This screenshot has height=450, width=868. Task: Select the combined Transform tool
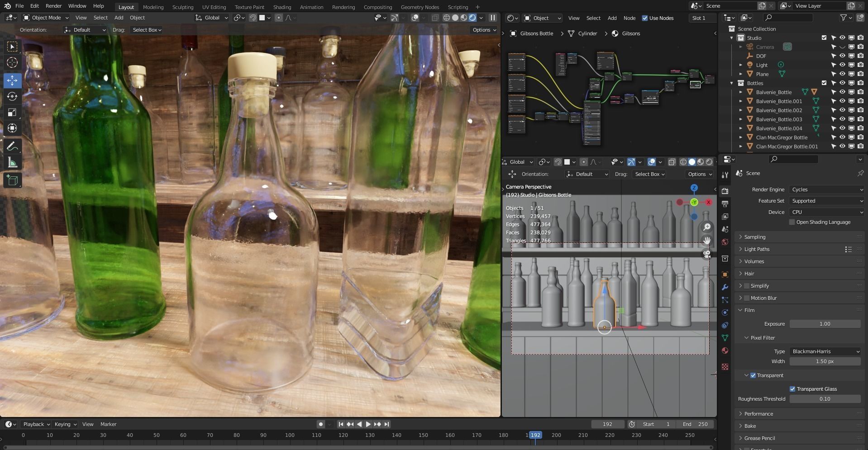click(x=12, y=128)
